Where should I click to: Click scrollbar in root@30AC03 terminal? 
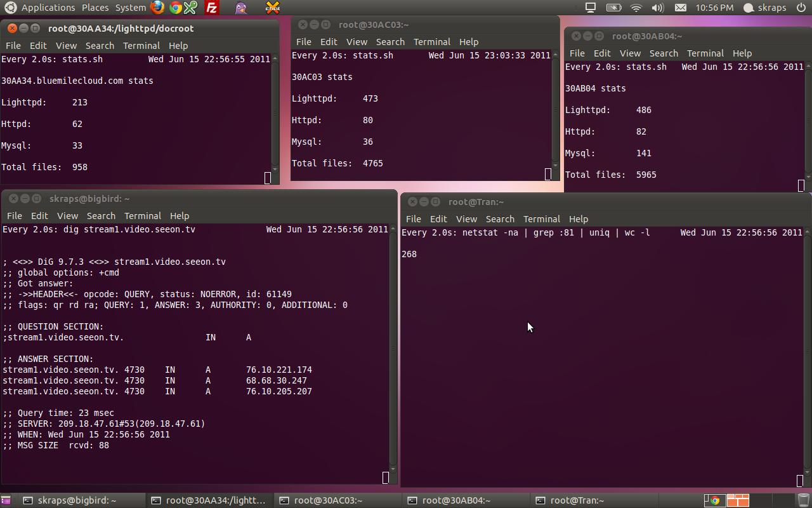click(556, 109)
